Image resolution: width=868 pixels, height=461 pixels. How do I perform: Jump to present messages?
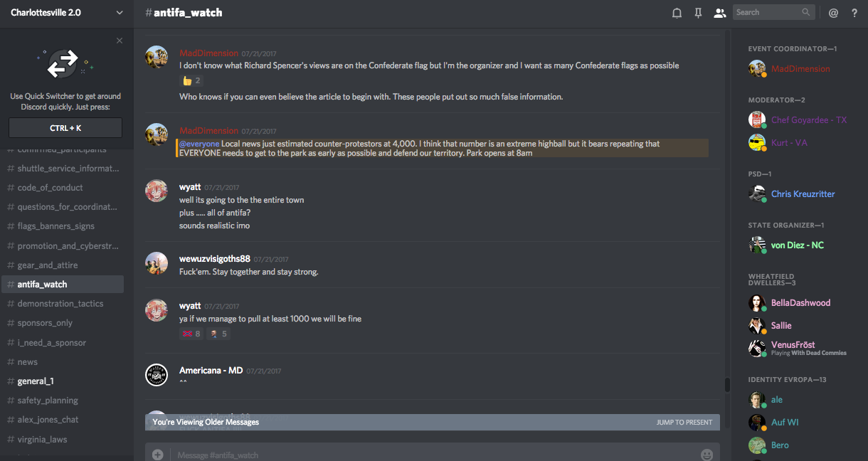coord(684,423)
